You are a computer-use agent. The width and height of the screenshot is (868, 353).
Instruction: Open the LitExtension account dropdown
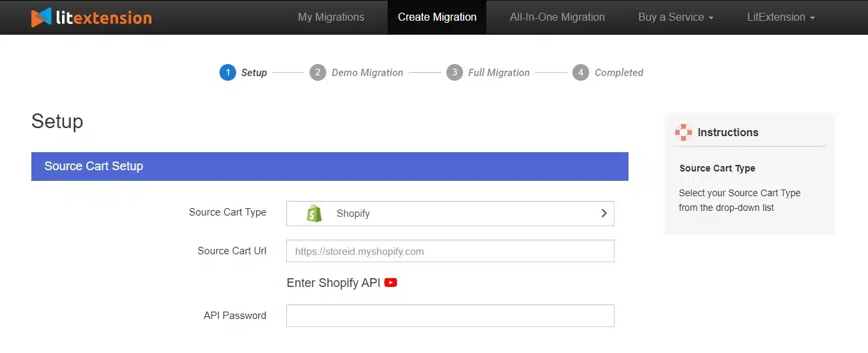point(781,17)
